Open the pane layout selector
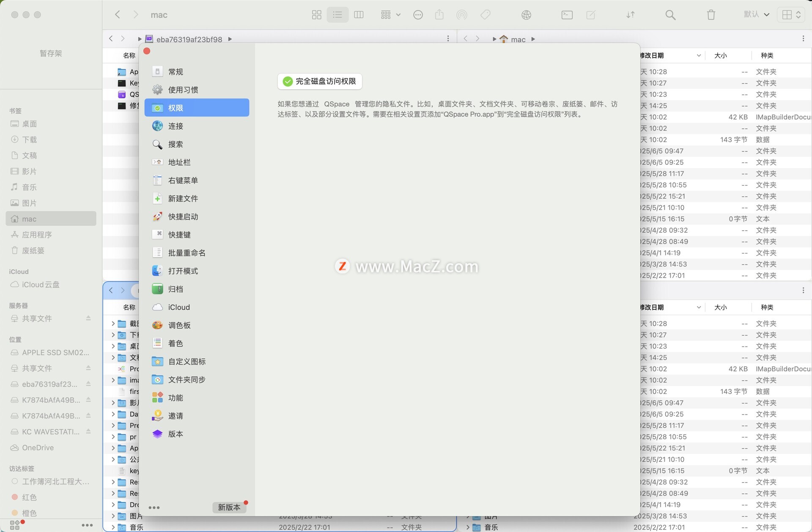 [791, 15]
